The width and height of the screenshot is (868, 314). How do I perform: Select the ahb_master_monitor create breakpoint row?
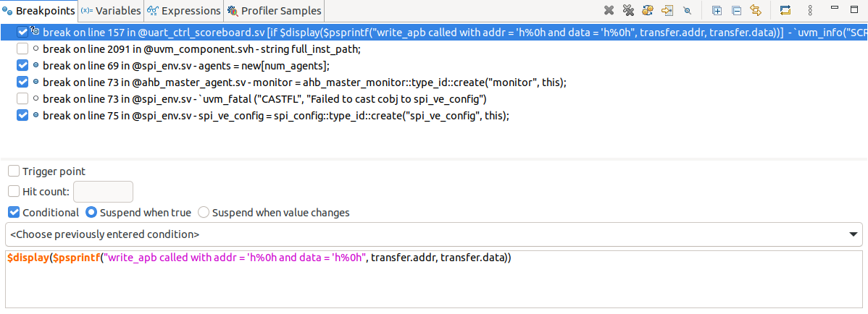(x=434, y=82)
